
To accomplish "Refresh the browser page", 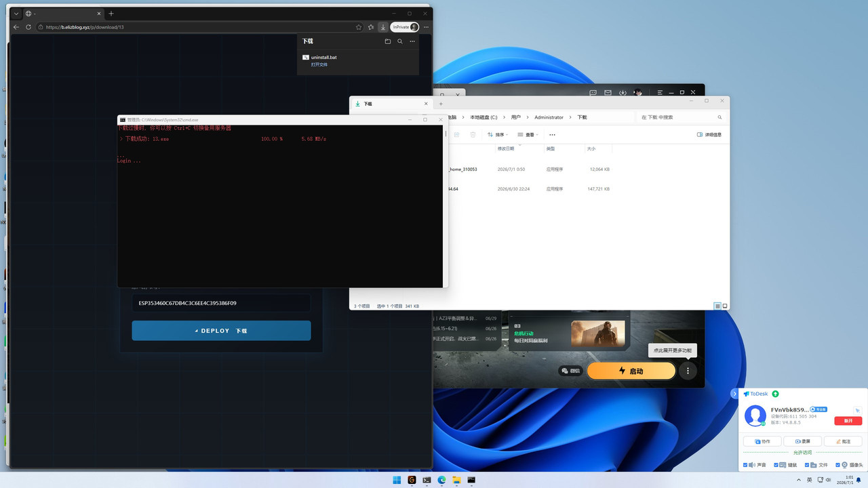I will (28, 27).
